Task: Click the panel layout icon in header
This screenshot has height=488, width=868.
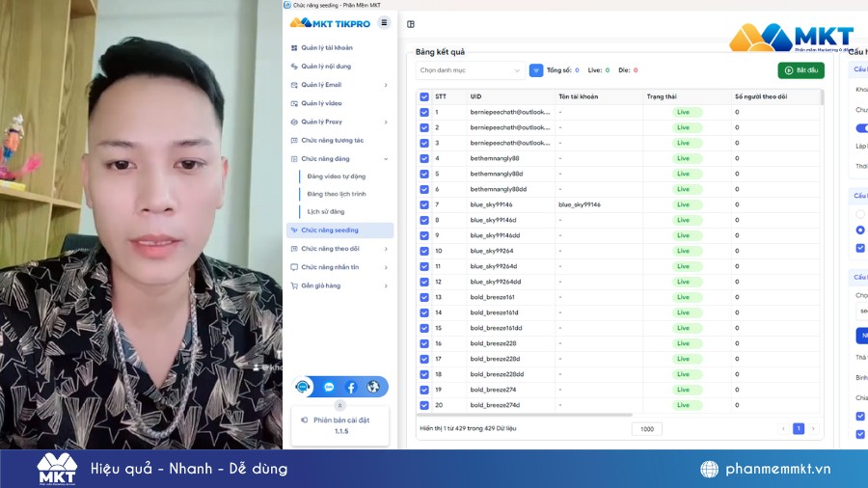Action: (x=411, y=24)
